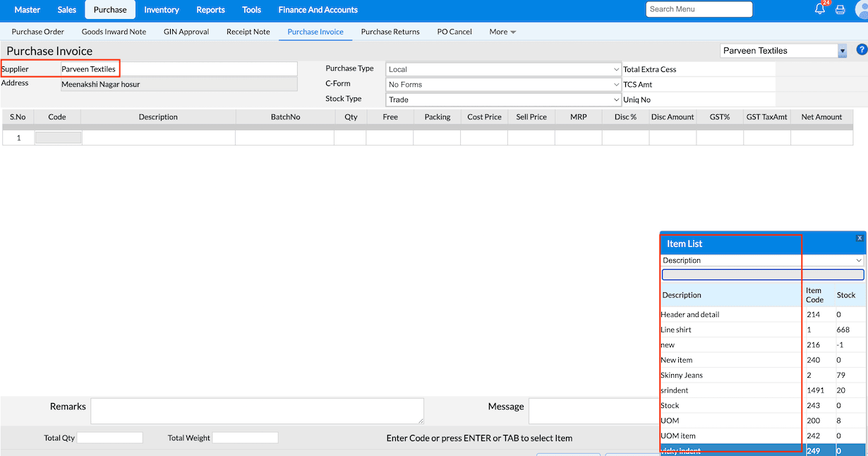Click the Search Menu field

click(x=699, y=9)
